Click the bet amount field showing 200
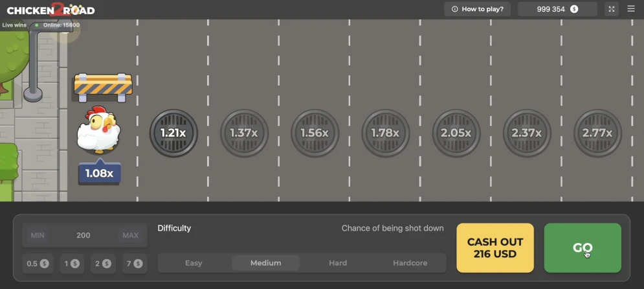644x289 pixels. pyautogui.click(x=83, y=235)
